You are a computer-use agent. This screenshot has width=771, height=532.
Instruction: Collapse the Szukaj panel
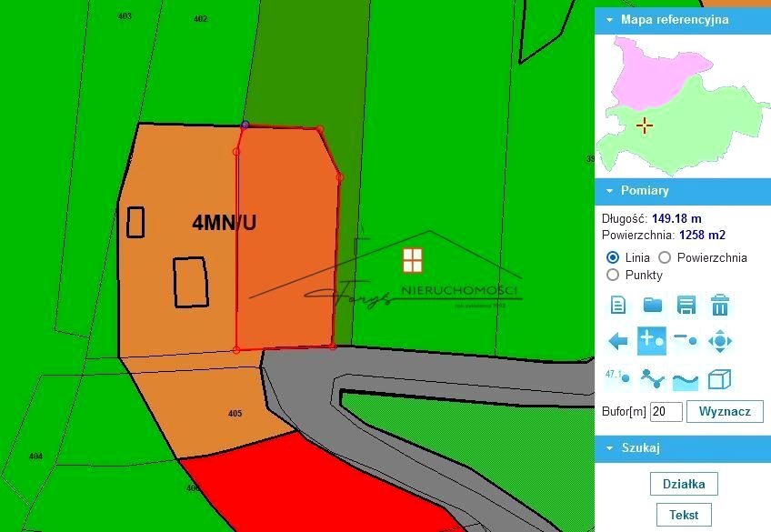(608, 447)
